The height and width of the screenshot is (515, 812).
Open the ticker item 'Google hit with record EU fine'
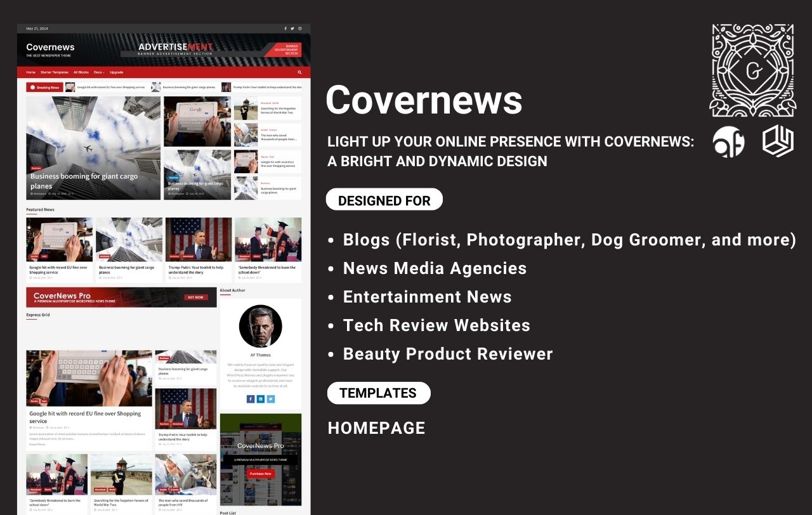pos(111,87)
